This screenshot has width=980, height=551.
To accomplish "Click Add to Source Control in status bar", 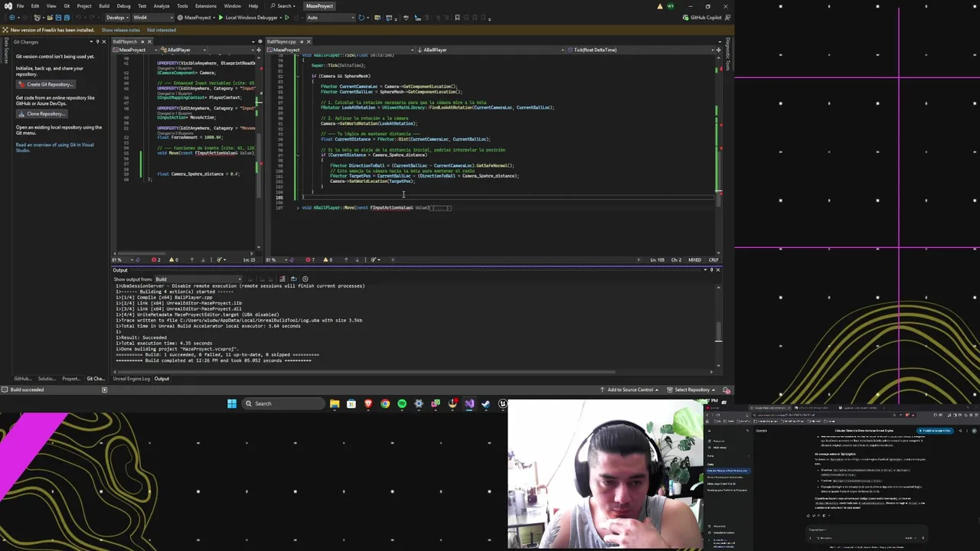I will pos(630,390).
